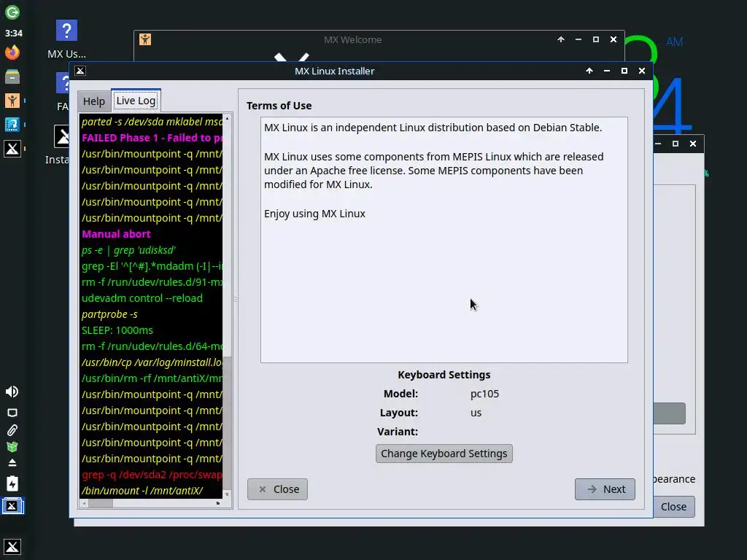This screenshot has width=747, height=560.
Task: Click the keyboard model value pc105
Action: (x=484, y=394)
